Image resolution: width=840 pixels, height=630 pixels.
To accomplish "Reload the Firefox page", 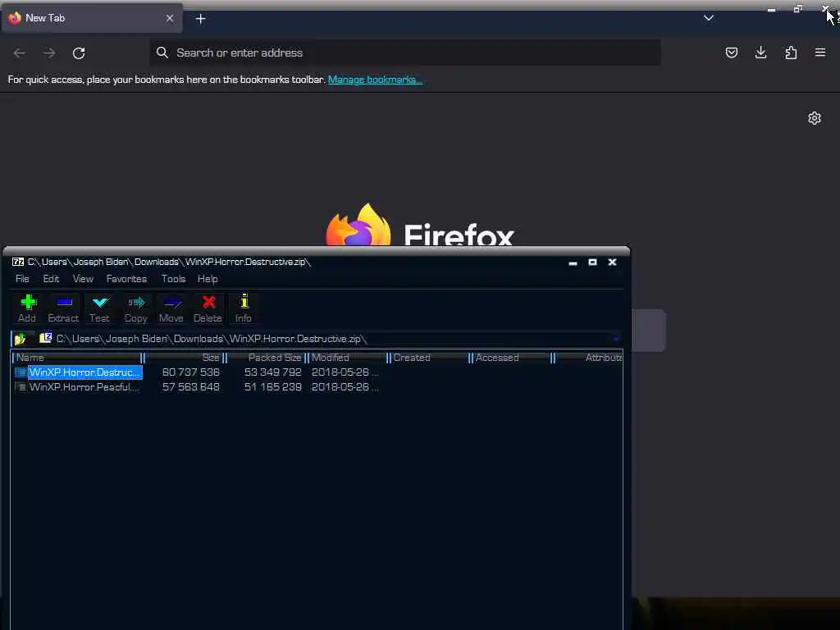I will pos(79,53).
